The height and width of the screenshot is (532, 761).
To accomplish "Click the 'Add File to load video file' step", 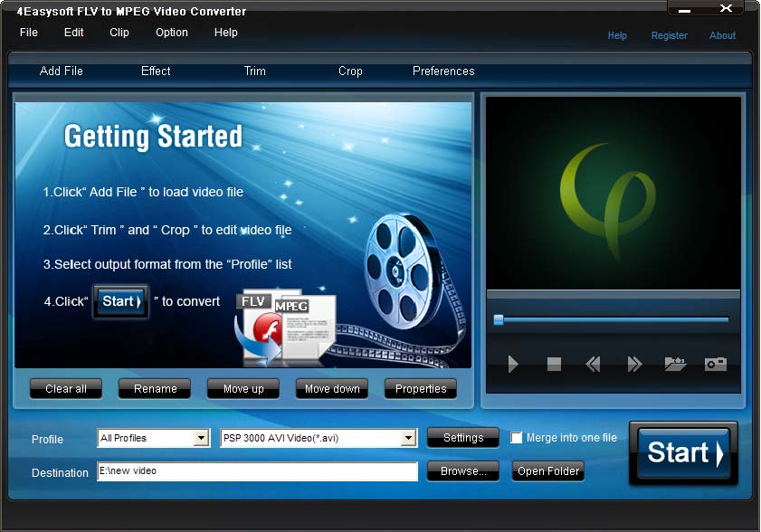I will [x=143, y=192].
